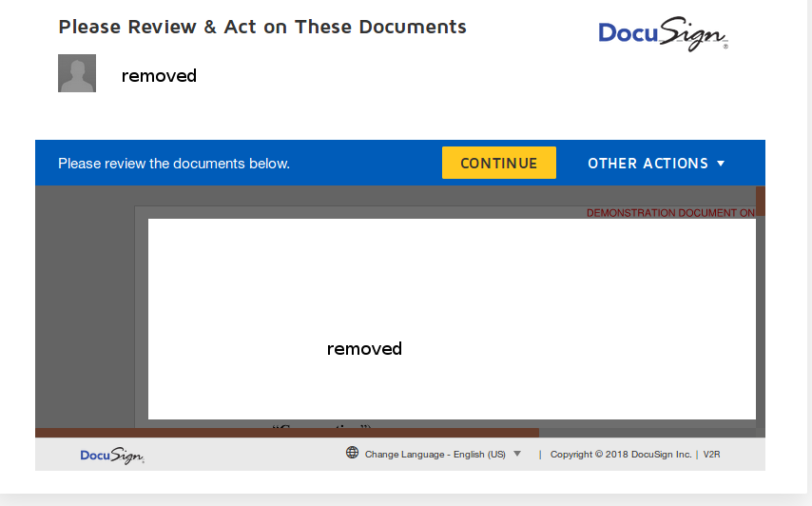Click the white document page preview

click(x=452, y=319)
